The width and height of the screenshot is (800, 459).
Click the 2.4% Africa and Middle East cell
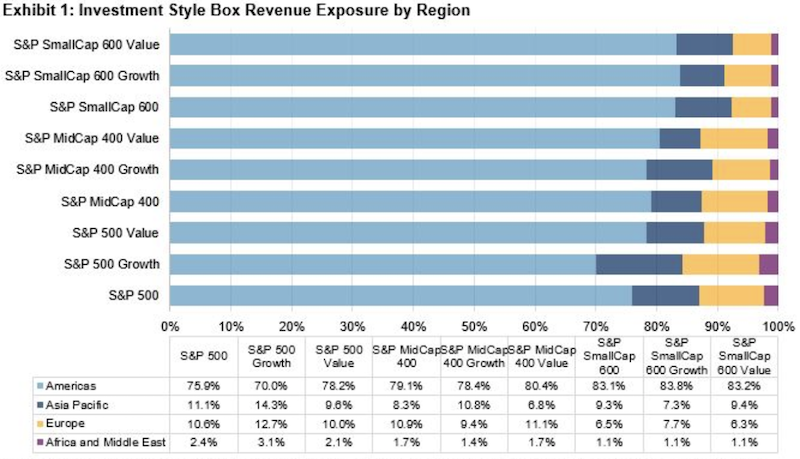(204, 442)
